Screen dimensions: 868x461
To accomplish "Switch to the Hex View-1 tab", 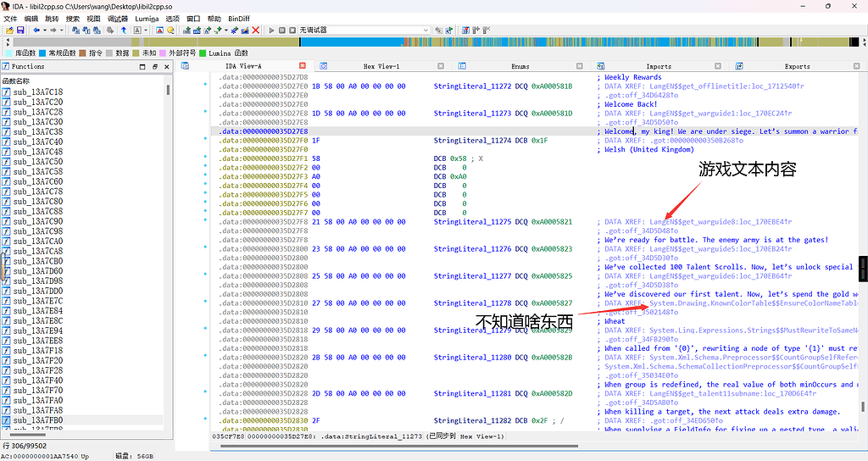I will pyautogui.click(x=381, y=66).
